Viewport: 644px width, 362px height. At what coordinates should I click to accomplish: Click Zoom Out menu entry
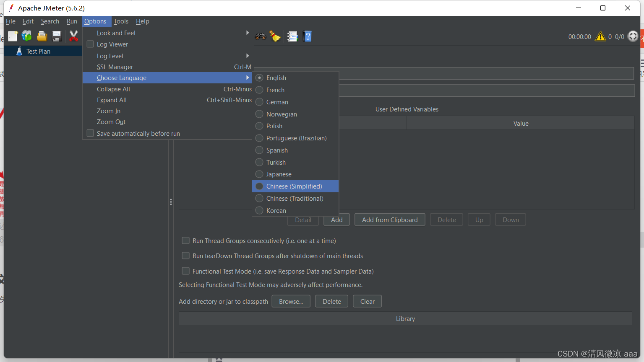168,122
